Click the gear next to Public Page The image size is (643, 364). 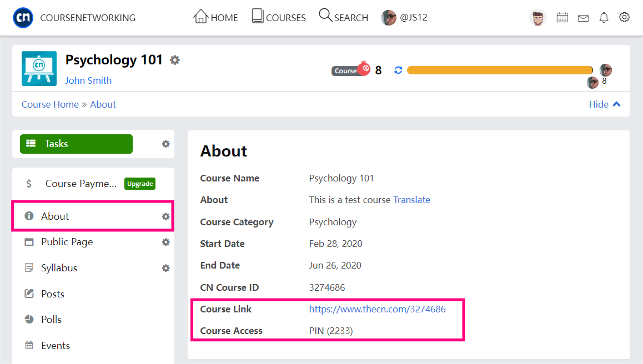click(165, 242)
